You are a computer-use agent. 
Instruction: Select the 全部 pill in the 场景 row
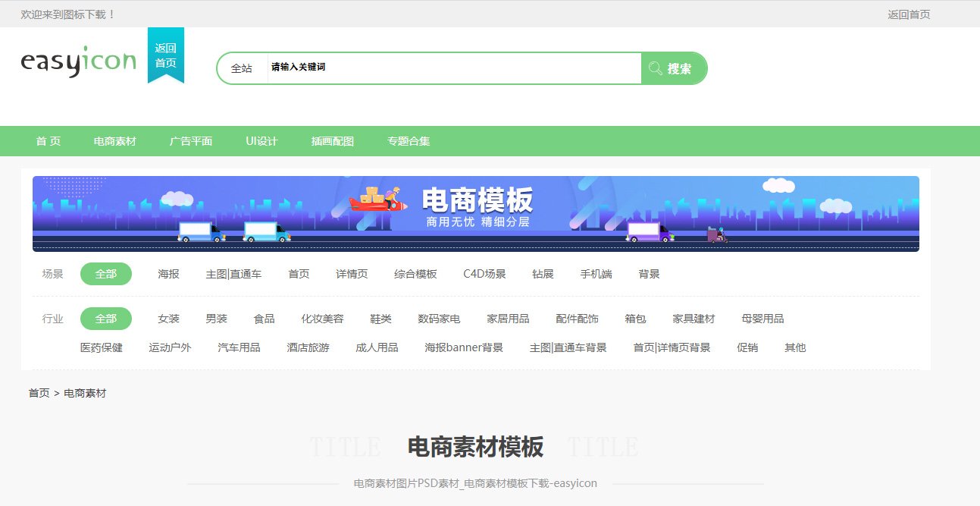tap(106, 274)
